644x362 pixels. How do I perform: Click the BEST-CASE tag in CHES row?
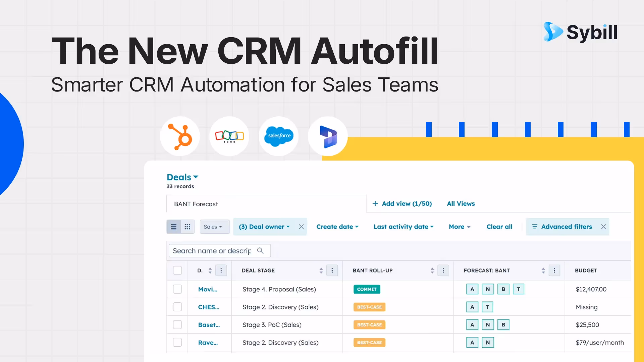[369, 307]
